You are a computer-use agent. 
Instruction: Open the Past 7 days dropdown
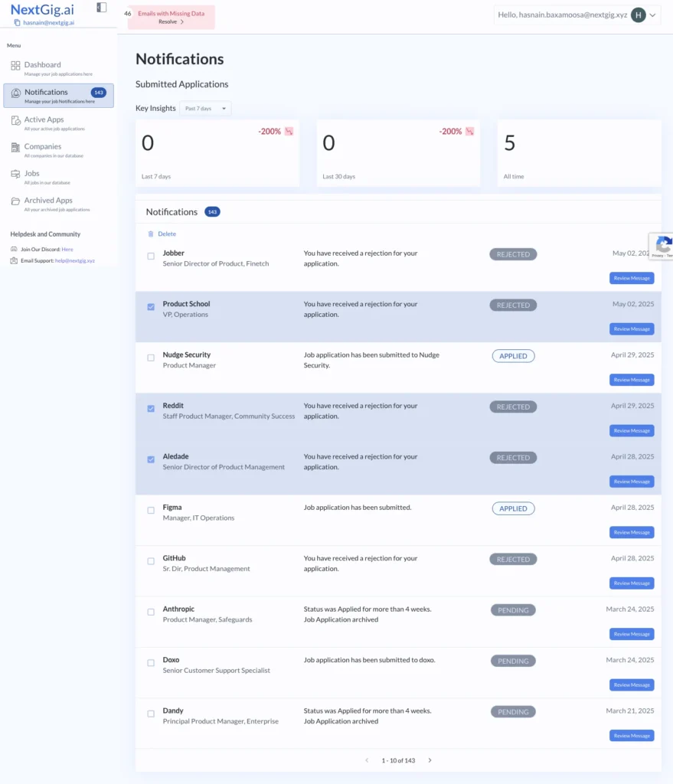click(x=205, y=109)
